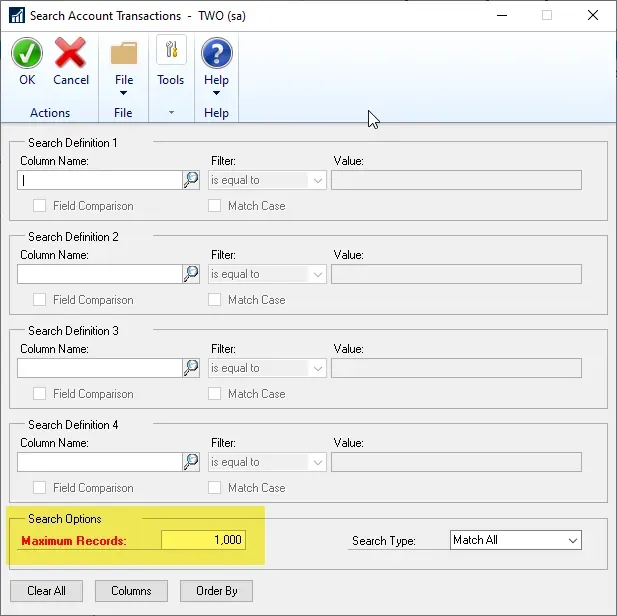Expand the Search Type dropdown
Viewport: 617px width, 616px height.
[573, 540]
